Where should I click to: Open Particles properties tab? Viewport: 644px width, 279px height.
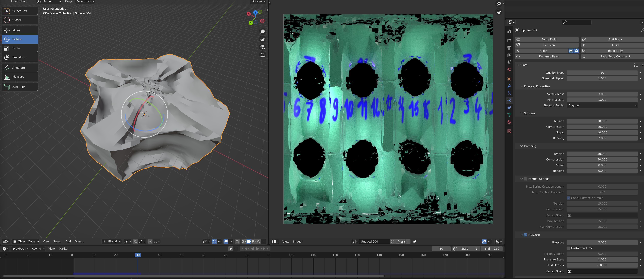[x=509, y=93]
